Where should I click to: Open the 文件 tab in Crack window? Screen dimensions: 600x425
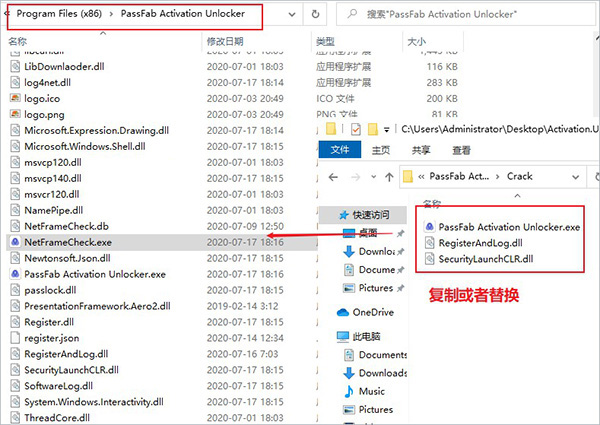[340, 150]
